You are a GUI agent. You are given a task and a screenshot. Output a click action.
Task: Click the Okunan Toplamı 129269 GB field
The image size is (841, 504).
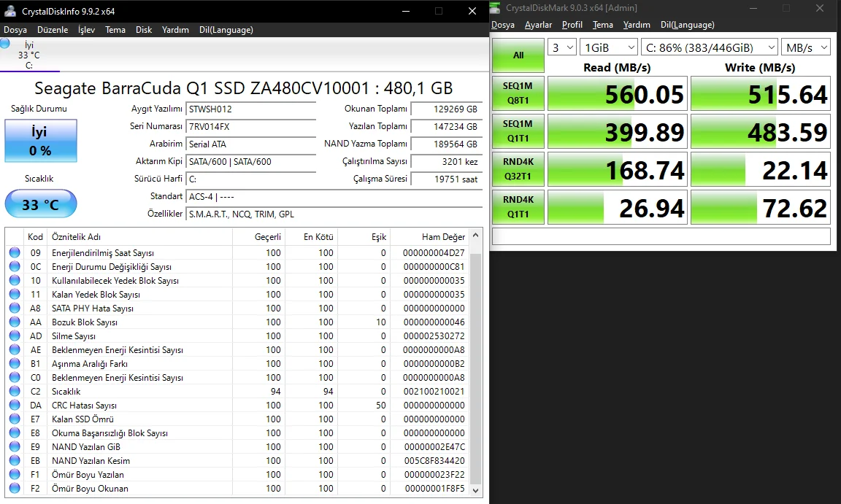[447, 109]
